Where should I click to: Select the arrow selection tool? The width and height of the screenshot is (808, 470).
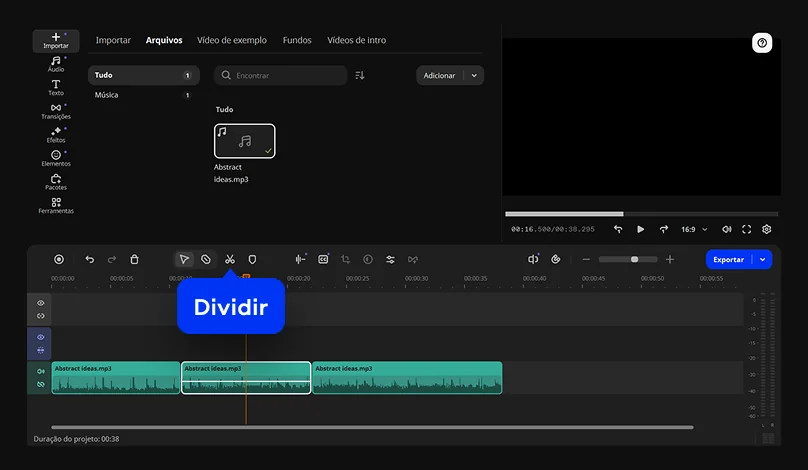coord(184,259)
